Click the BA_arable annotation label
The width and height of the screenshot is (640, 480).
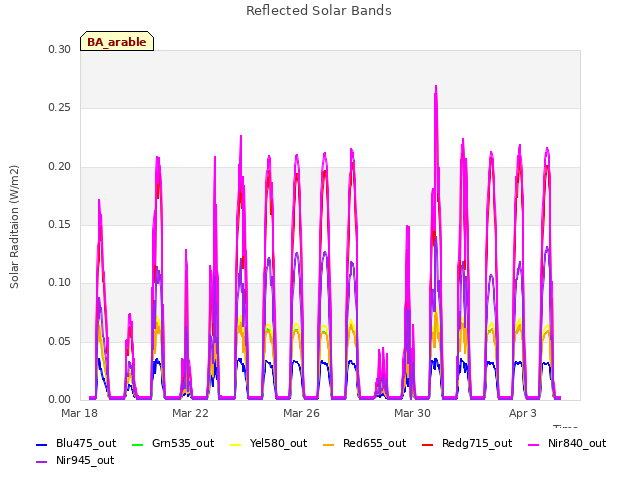(x=117, y=41)
